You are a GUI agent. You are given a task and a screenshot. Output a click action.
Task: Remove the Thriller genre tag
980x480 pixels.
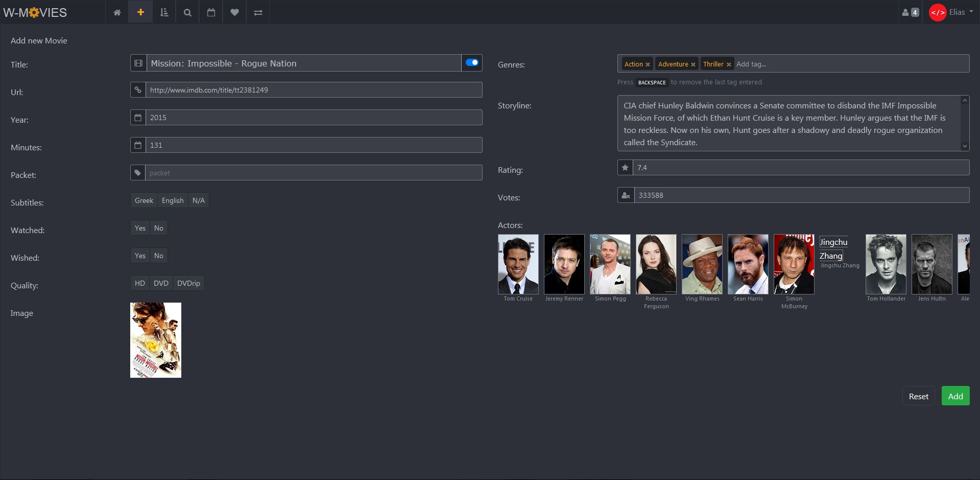click(x=729, y=64)
